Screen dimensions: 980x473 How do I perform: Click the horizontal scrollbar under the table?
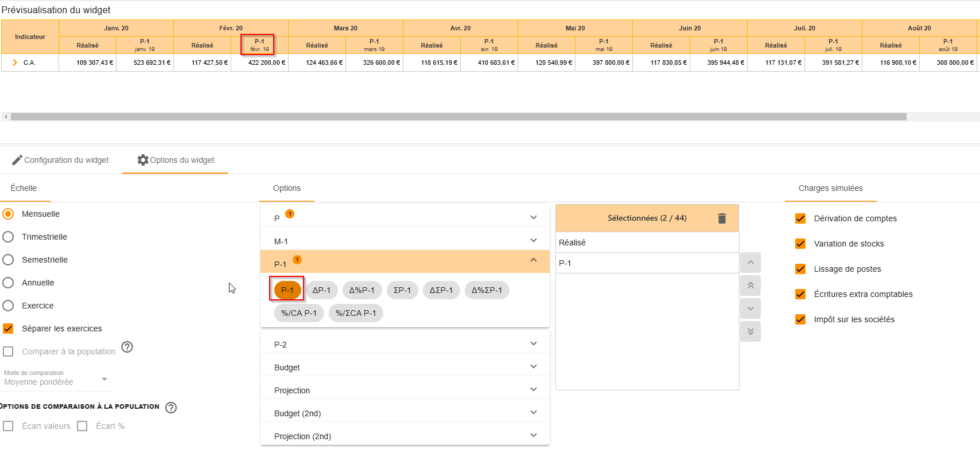point(458,117)
